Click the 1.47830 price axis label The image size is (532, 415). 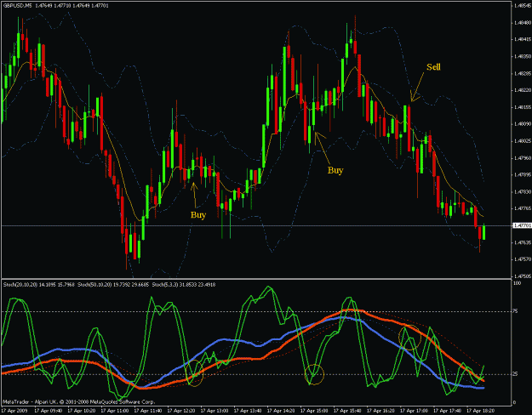(x=523, y=192)
